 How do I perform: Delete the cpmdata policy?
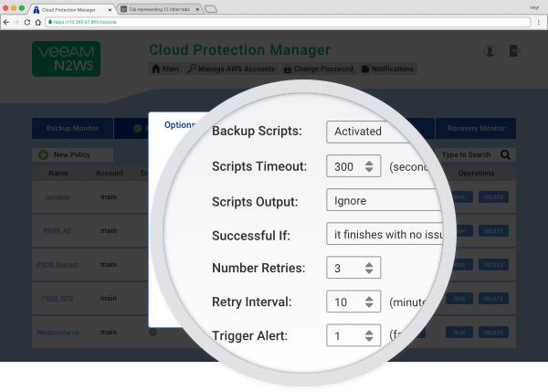pyautogui.click(x=493, y=197)
